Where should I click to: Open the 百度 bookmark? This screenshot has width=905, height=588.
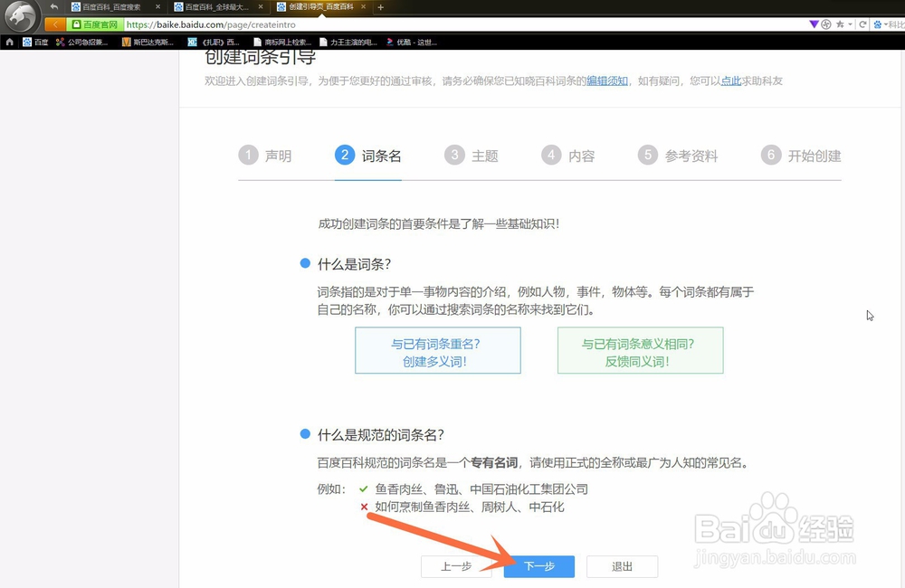(x=35, y=42)
